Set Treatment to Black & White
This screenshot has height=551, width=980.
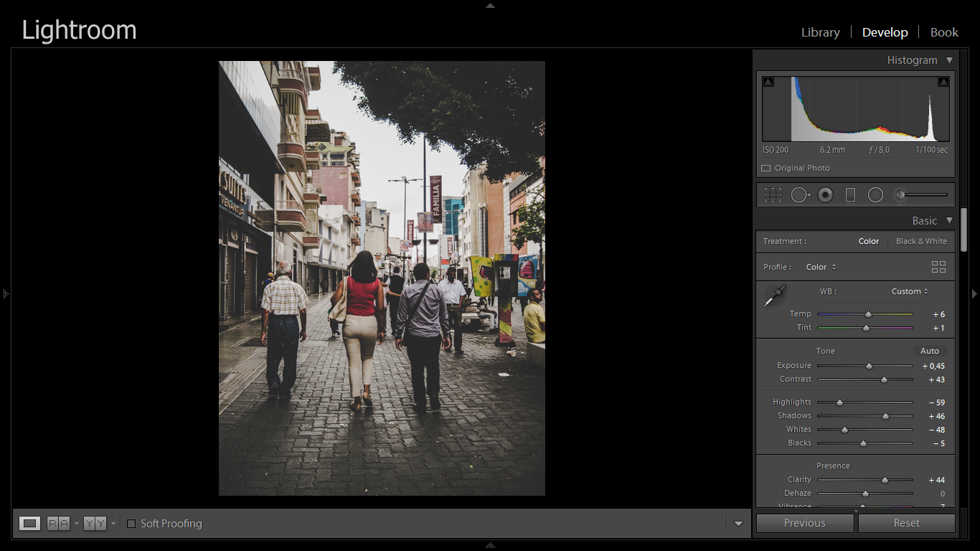pos(921,242)
